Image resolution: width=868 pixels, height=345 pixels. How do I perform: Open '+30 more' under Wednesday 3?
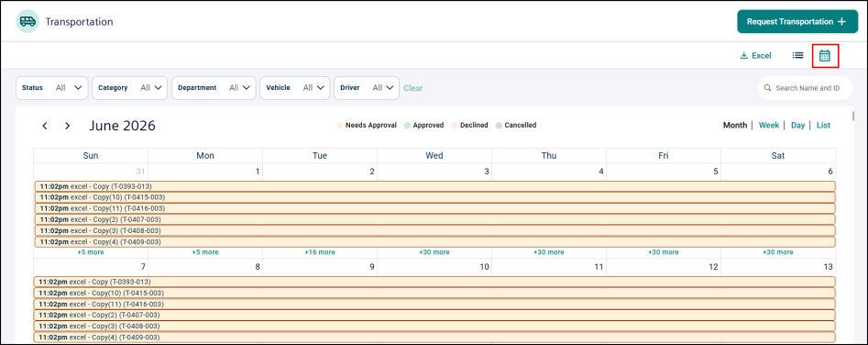coord(434,252)
